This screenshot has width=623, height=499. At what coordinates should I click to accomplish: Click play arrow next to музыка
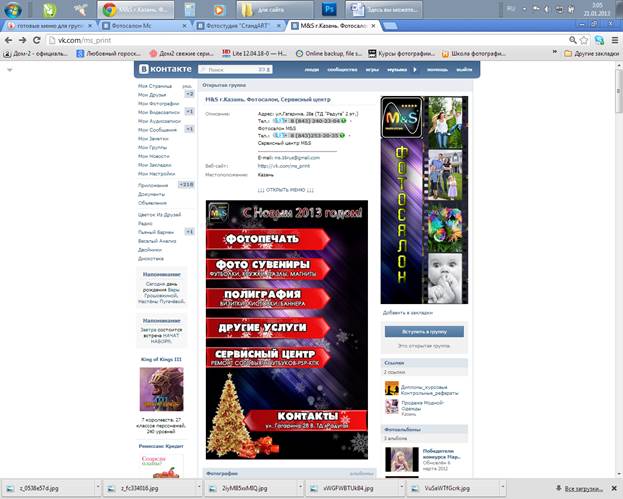click(415, 70)
